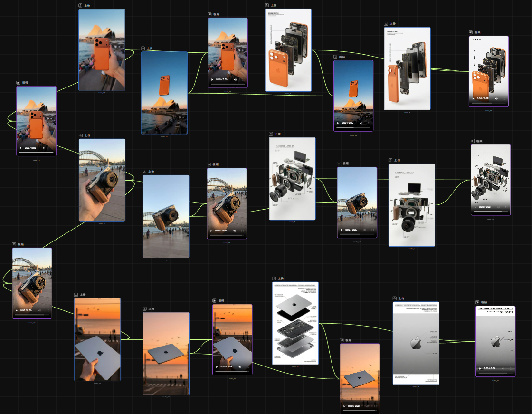Click the exploded camera video progress bar

pyautogui.click(x=490, y=212)
